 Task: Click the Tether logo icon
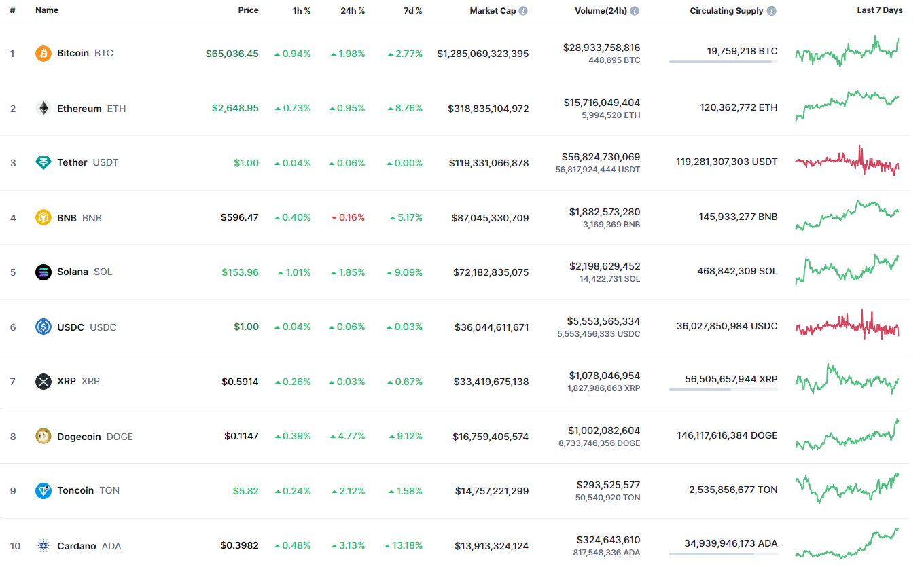click(x=43, y=162)
